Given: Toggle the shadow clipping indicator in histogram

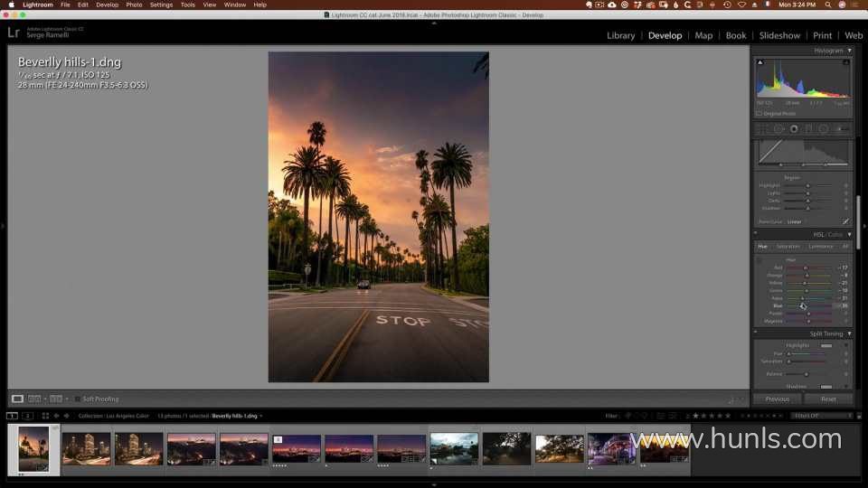Looking at the screenshot, I should [x=759, y=62].
